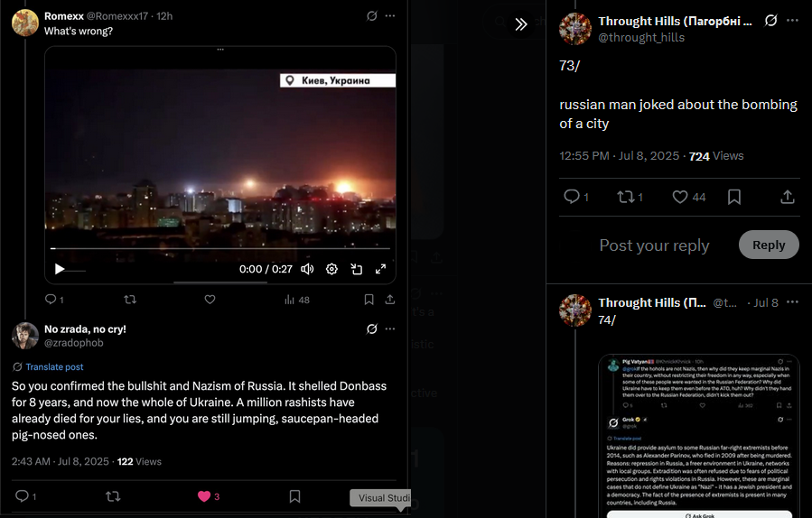Open No zrada, no cry! avatar
The width and height of the screenshot is (812, 518).
point(25,336)
